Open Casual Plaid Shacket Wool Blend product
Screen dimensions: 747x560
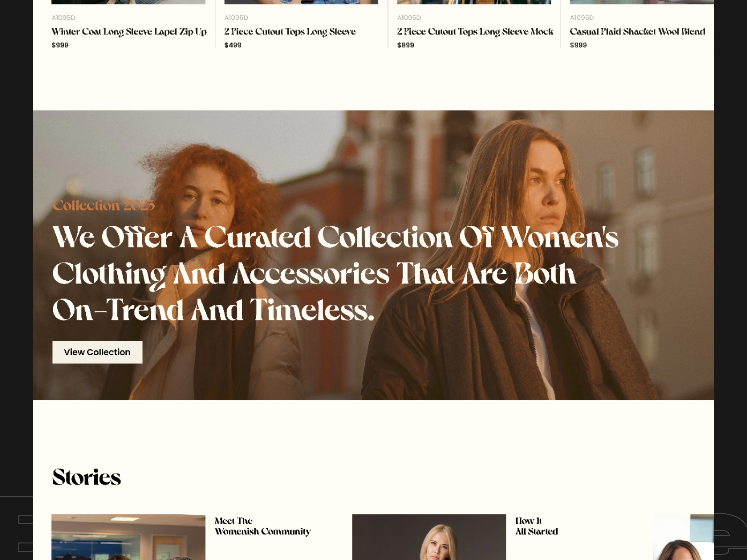pyautogui.click(x=637, y=32)
